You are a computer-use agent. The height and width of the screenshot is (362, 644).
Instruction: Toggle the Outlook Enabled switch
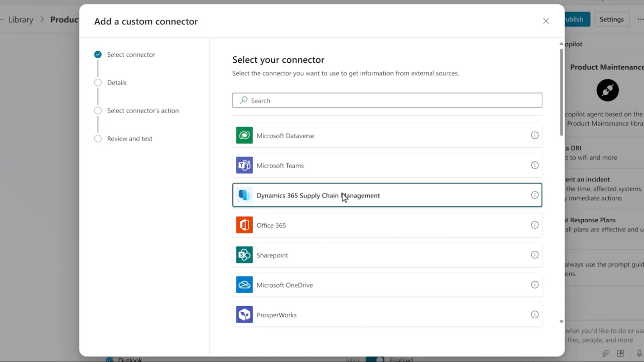tap(375, 359)
